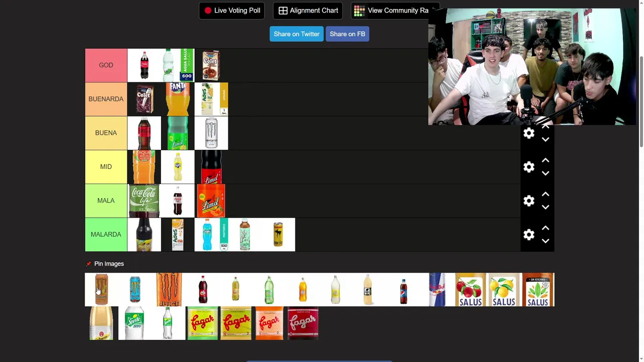
Task: Select the white Monster Ultra can
Action: (211, 133)
